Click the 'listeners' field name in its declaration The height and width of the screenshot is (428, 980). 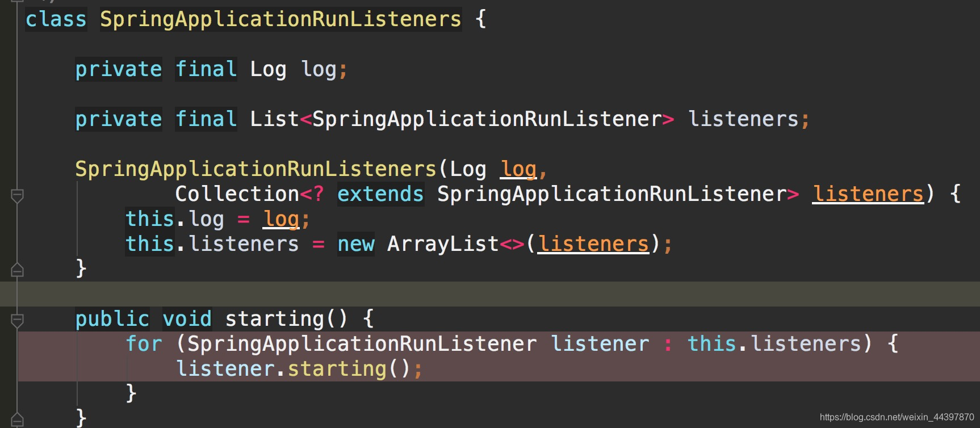click(x=743, y=119)
